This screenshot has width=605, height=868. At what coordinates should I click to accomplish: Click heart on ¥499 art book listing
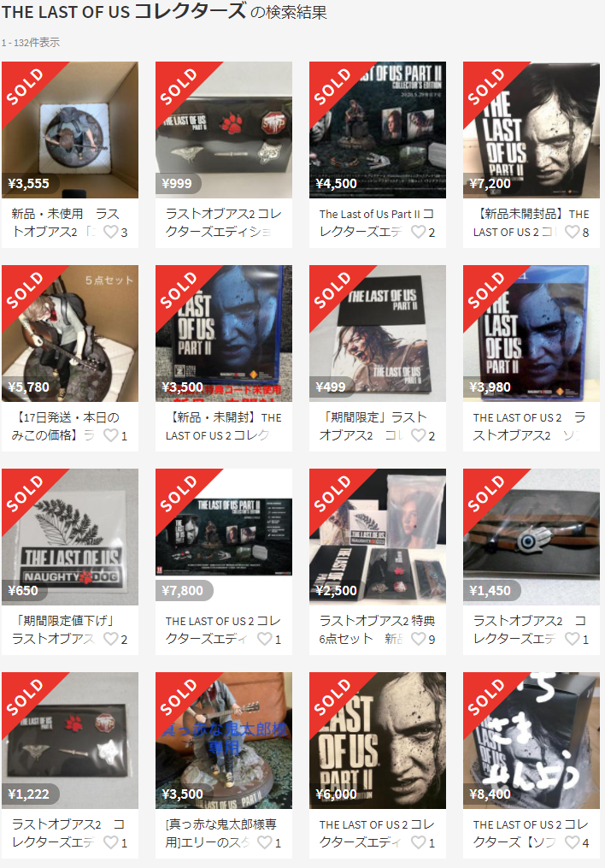click(x=419, y=435)
